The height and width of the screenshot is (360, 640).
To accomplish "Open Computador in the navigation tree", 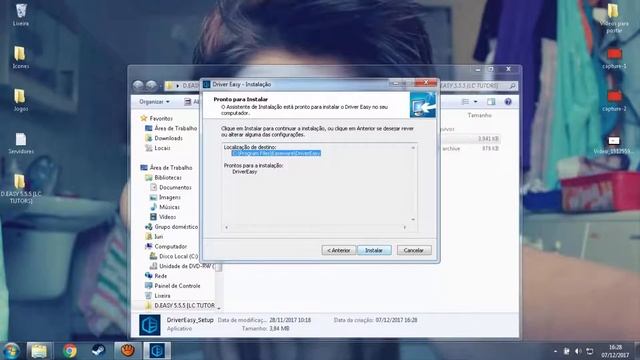I will 166,247.
